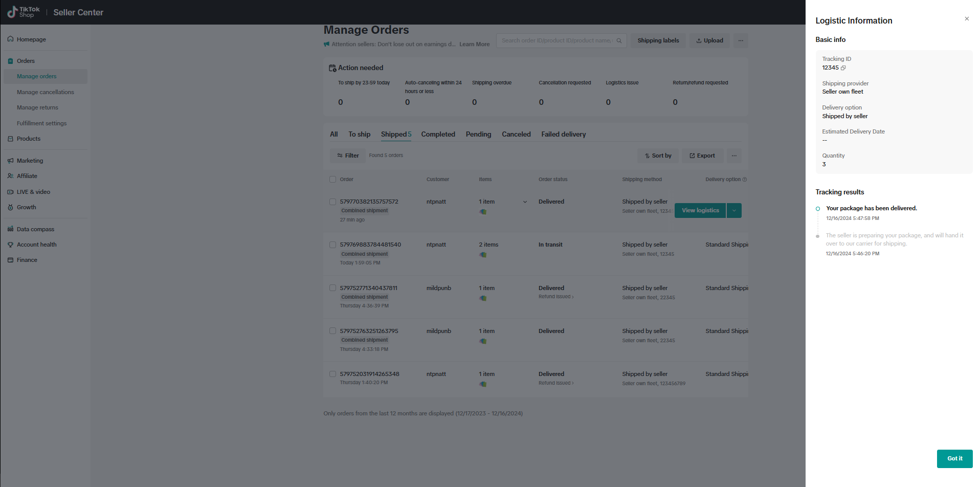Open the Marketing megaphone section
Viewport: 980px width, 487px height.
[11, 161]
